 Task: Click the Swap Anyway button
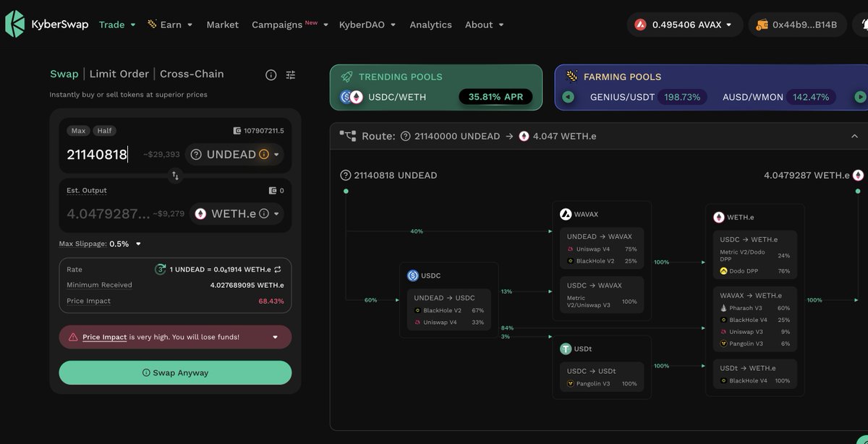click(x=175, y=372)
